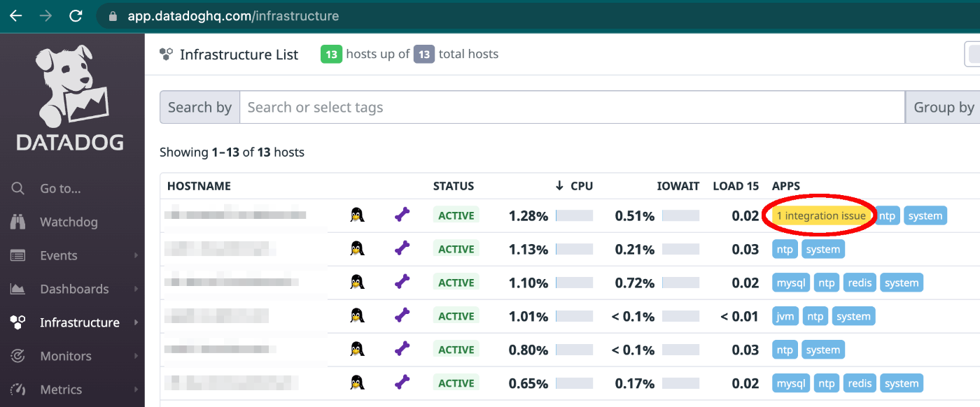Click the green 13 hosts up badge
Viewport: 980px width, 407px height.
[331, 54]
